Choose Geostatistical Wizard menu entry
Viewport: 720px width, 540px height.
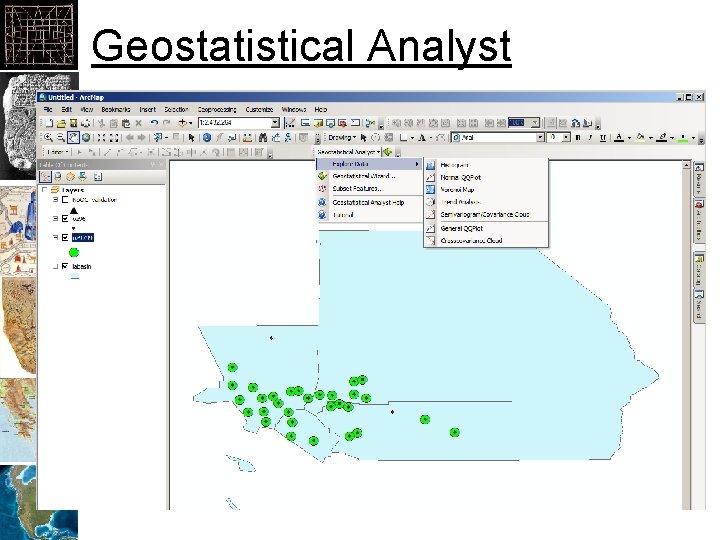pyautogui.click(x=369, y=176)
